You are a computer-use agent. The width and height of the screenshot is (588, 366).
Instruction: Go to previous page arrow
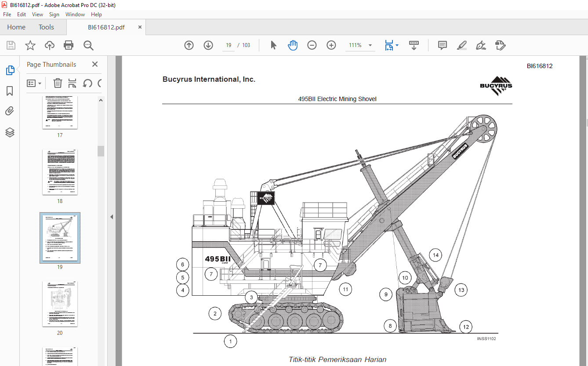(x=189, y=45)
